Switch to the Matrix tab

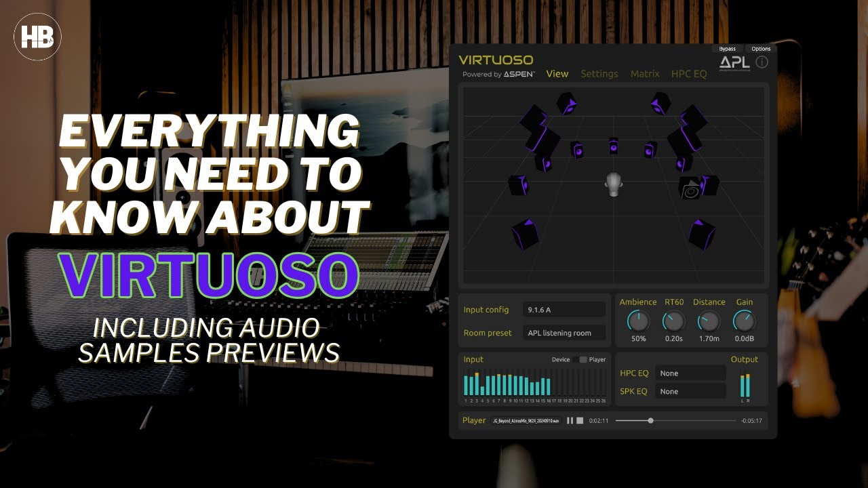tap(645, 74)
